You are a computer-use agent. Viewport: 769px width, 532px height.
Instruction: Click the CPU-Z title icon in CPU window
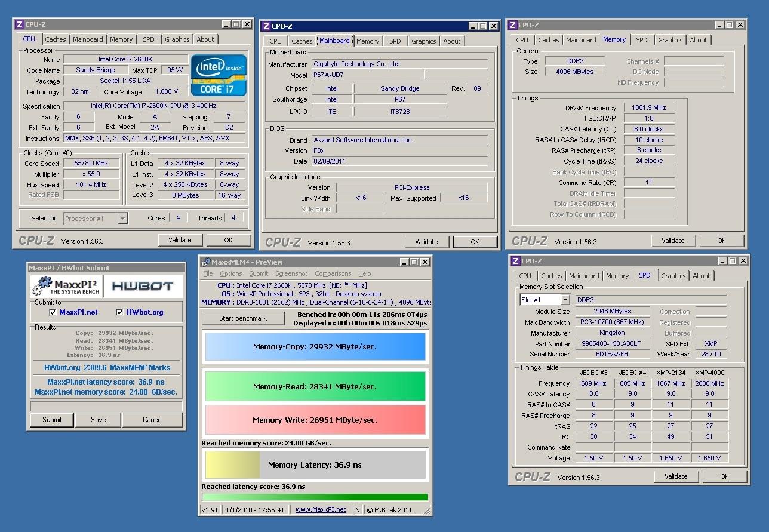(19, 24)
